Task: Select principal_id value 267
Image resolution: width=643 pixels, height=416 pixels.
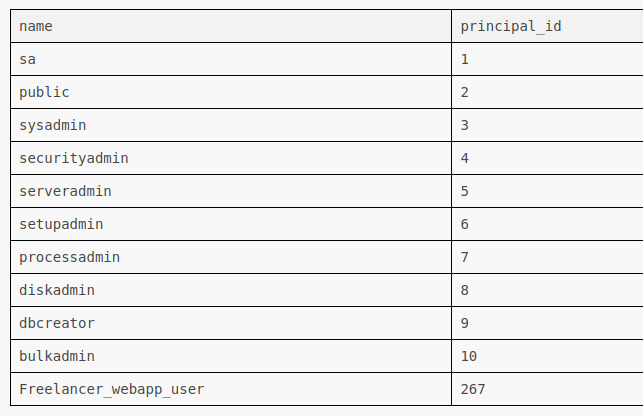Action: (473, 389)
